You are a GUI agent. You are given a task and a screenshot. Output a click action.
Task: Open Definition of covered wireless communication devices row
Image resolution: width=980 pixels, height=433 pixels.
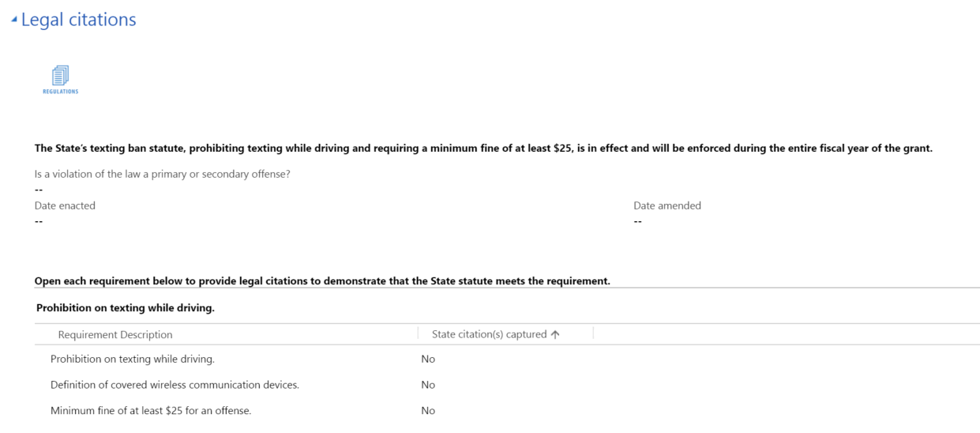point(175,385)
